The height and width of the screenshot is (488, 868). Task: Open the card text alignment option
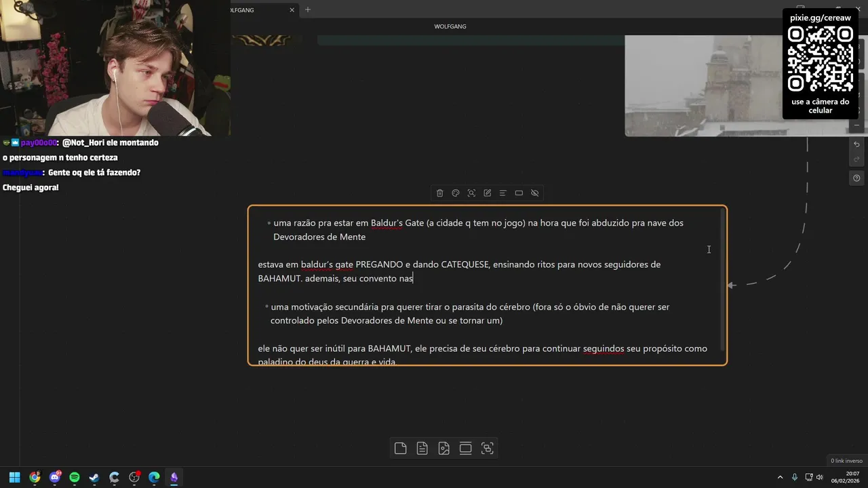coord(503,193)
